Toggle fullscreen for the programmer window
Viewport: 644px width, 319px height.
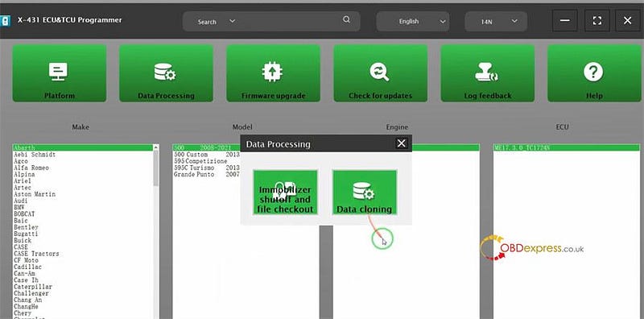[597, 21]
